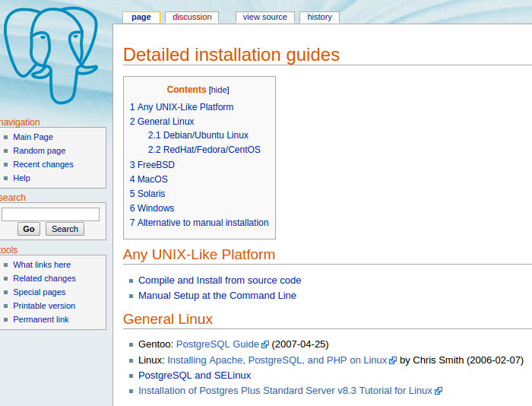The image size is (532, 406).
Task: Focus the wiki search input field
Action: [51, 214]
